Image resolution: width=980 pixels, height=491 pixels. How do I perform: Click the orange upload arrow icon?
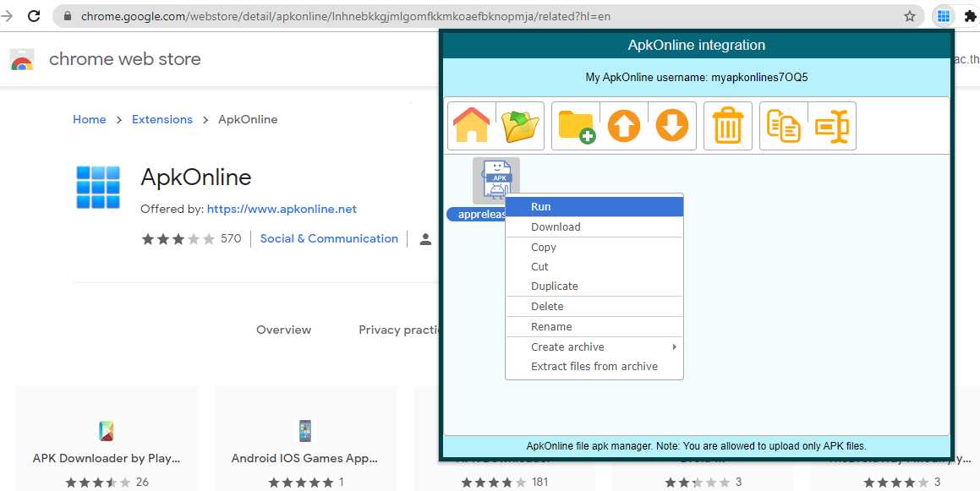coord(624,126)
